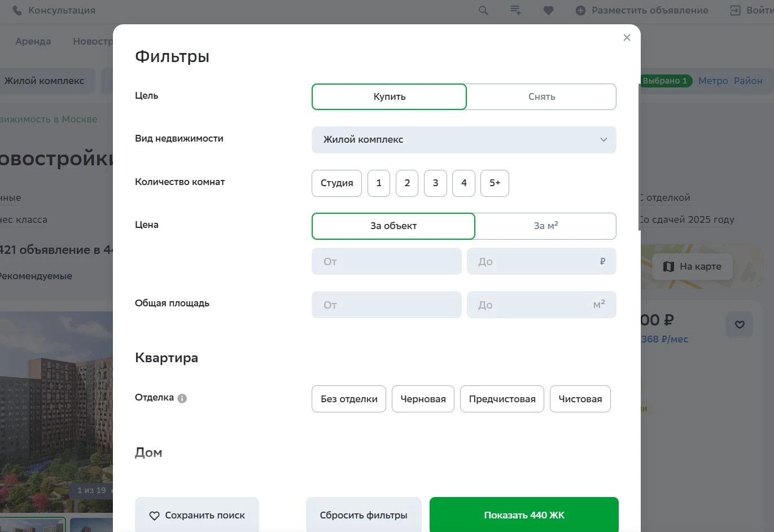This screenshot has width=774, height=532.
Task: Select Студия room count
Action: (x=336, y=183)
